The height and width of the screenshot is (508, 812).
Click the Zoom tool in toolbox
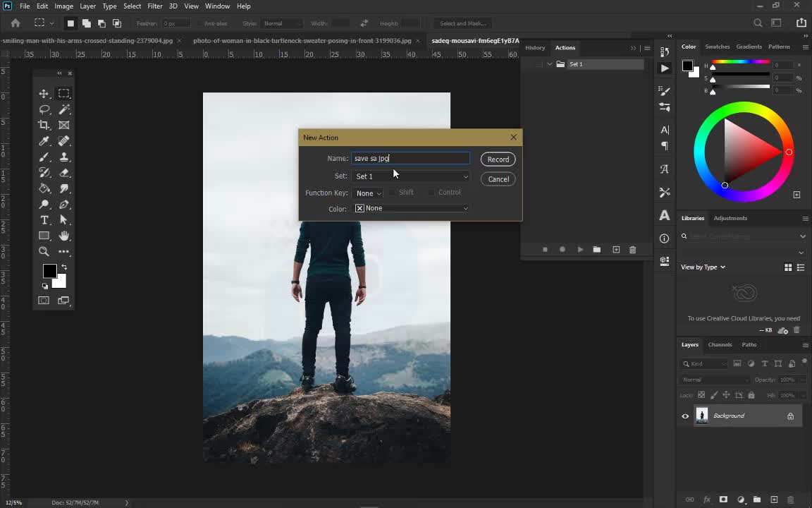[x=44, y=251]
